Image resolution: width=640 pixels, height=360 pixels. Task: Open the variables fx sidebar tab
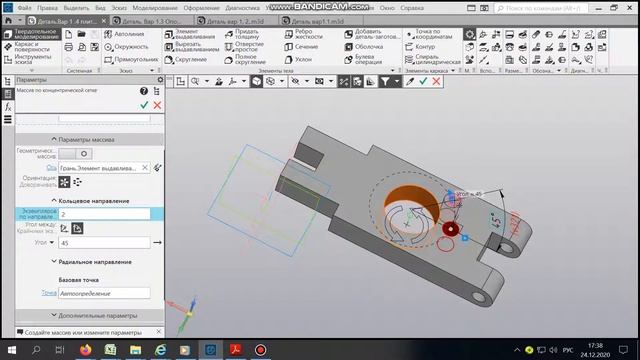tap(8, 107)
